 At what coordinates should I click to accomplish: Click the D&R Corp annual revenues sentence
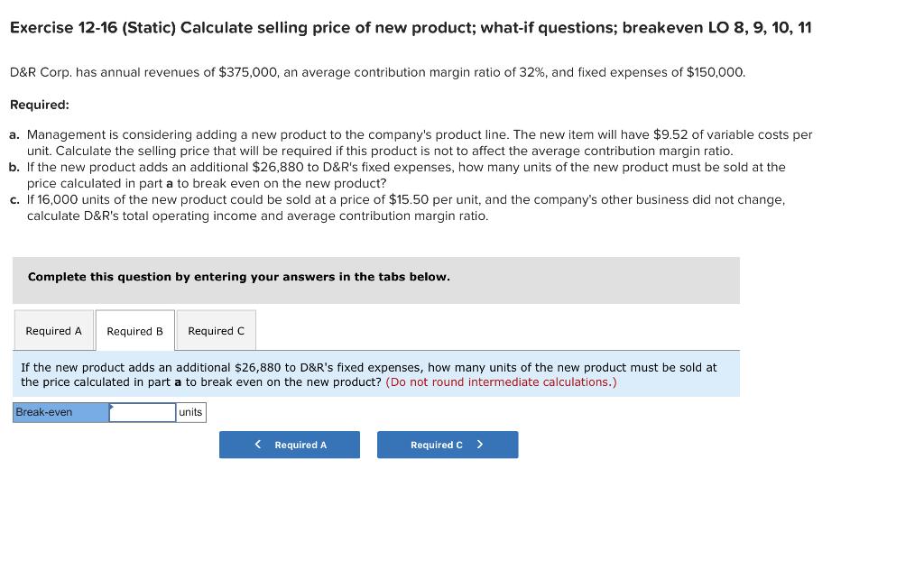376,72
